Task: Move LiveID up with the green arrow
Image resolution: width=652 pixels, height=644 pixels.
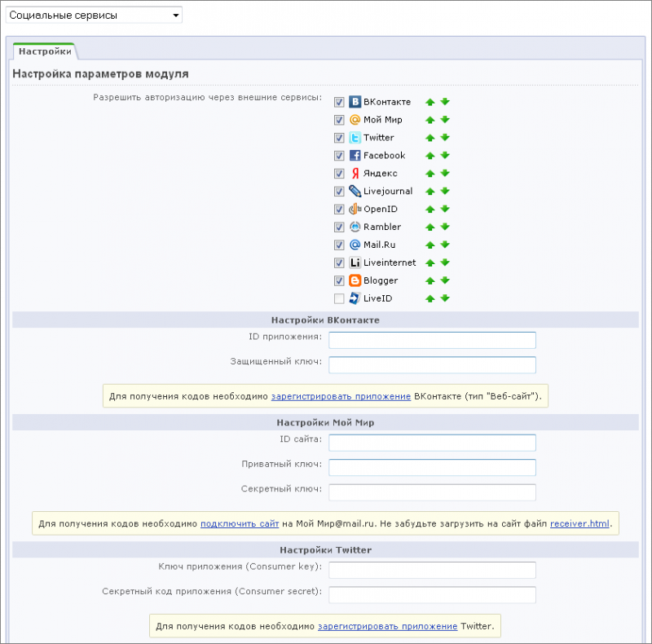Action: click(x=430, y=298)
